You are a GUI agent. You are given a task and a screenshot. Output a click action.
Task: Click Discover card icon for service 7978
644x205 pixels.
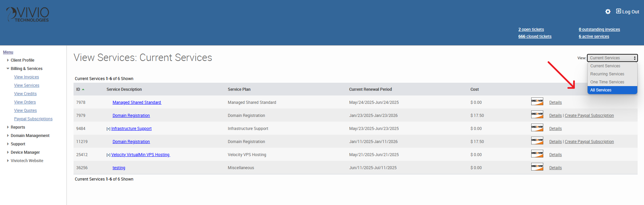click(537, 101)
